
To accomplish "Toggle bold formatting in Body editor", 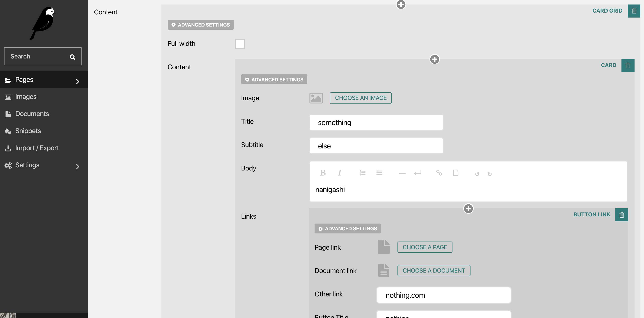I will (x=323, y=173).
